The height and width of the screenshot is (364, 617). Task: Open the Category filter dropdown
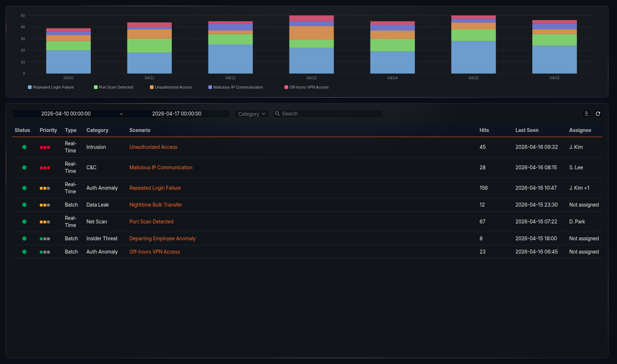(x=251, y=114)
